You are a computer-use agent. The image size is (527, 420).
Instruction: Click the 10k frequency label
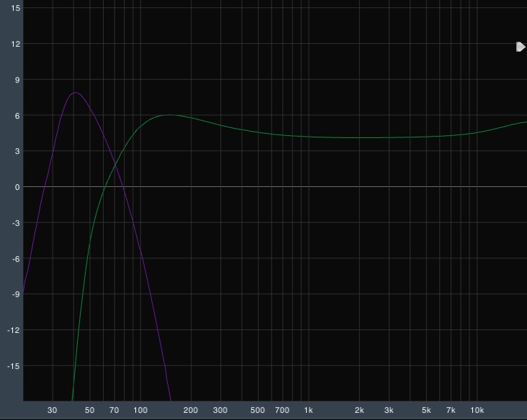tap(477, 410)
